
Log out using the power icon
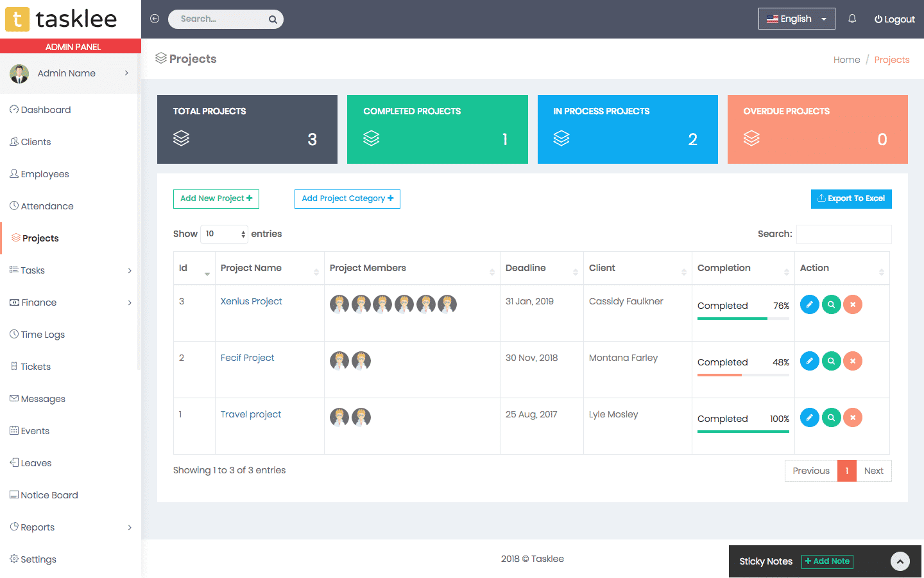point(894,19)
